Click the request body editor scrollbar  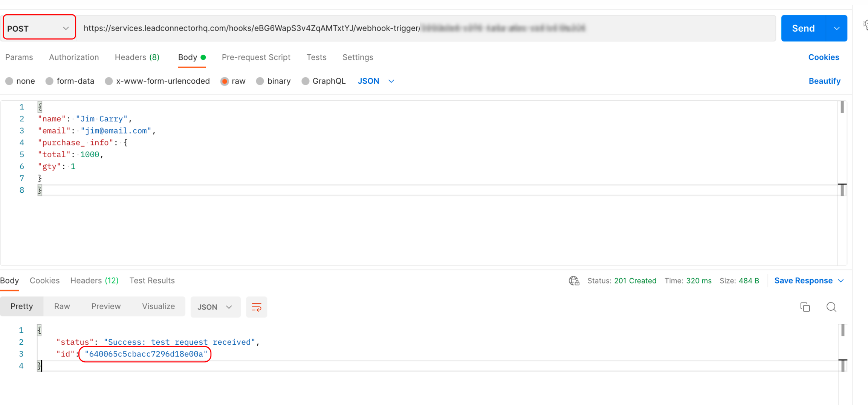point(842,151)
